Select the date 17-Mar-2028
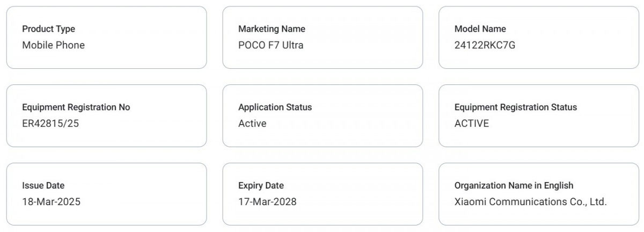This screenshot has width=644, height=232. tap(267, 202)
